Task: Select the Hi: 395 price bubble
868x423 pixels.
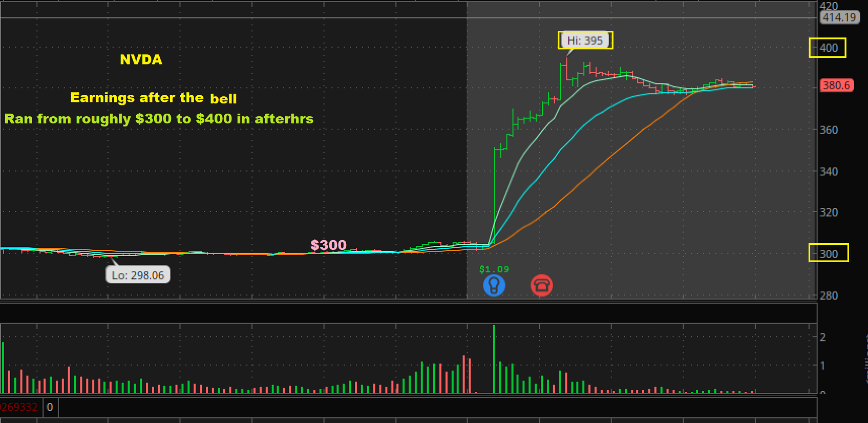Action: 585,40
